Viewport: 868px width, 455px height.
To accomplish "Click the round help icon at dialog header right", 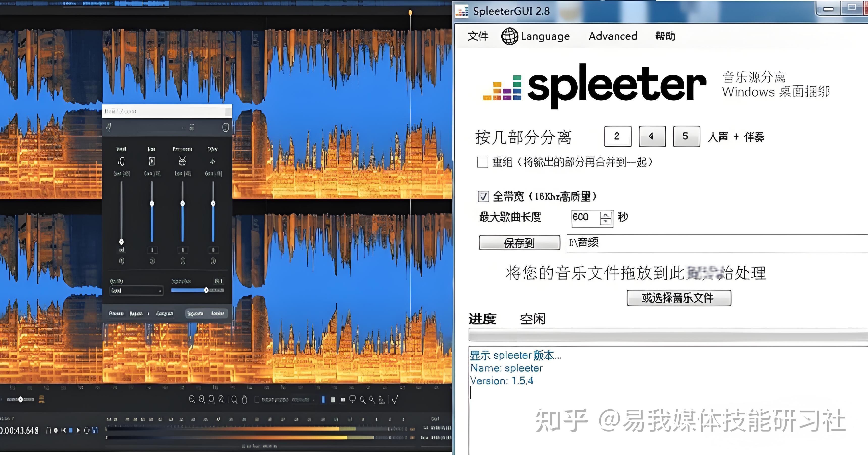I will (225, 127).
